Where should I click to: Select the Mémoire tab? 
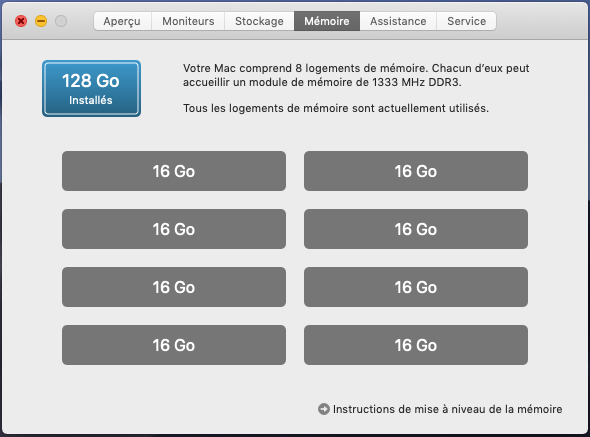327,21
